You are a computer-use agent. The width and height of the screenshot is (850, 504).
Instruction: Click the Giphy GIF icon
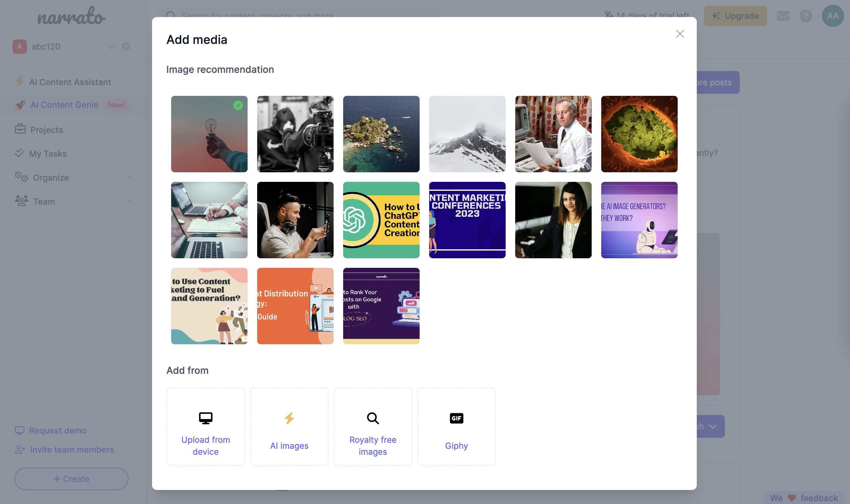click(x=456, y=418)
